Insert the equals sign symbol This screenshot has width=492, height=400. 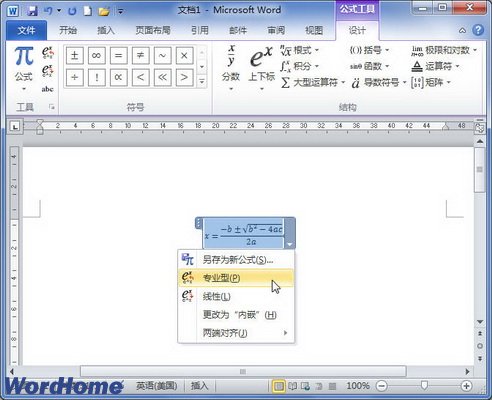pyautogui.click(x=118, y=55)
